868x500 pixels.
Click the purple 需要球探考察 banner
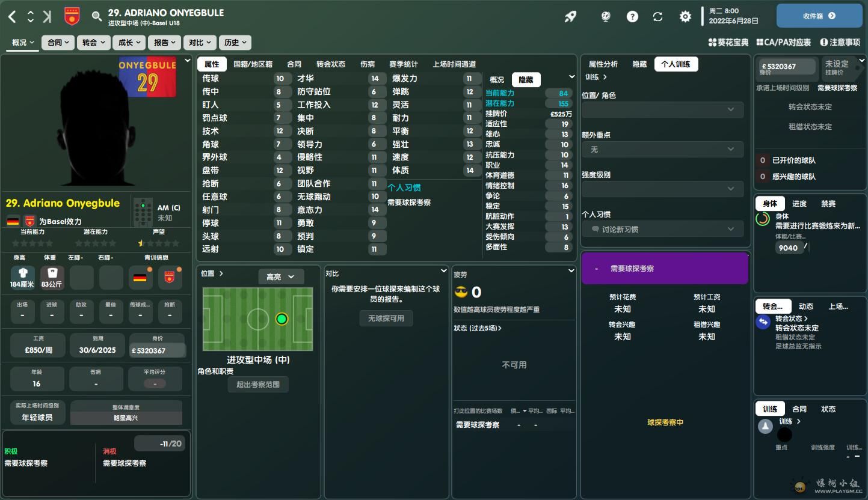(665, 269)
